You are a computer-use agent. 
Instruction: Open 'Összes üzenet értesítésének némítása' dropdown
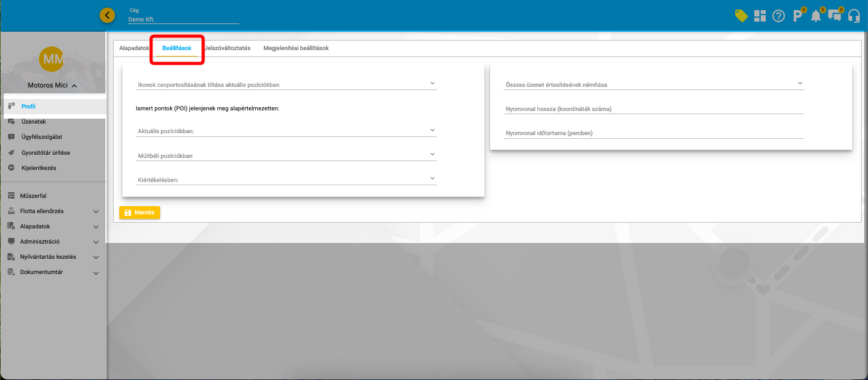pos(654,84)
